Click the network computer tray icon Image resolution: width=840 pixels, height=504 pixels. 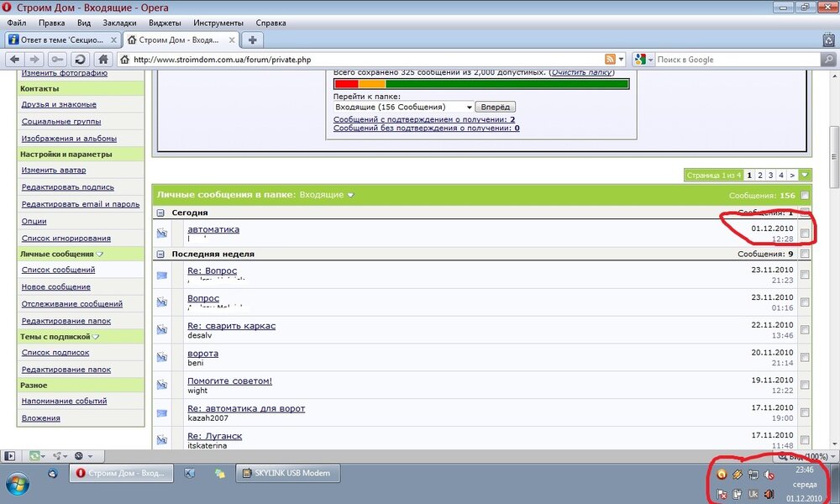(x=753, y=475)
